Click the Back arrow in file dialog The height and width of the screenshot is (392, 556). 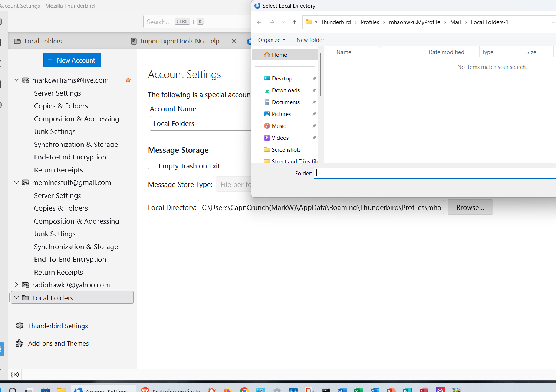tap(259, 22)
